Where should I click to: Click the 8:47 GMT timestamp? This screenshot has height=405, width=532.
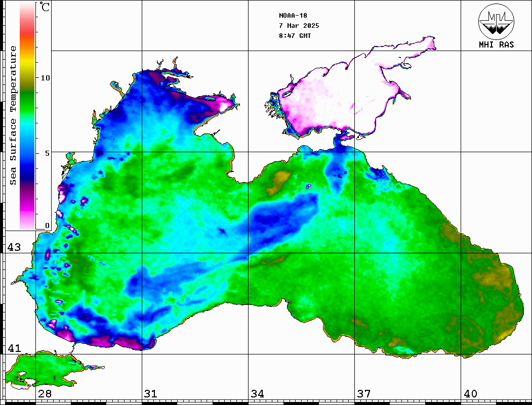[295, 36]
